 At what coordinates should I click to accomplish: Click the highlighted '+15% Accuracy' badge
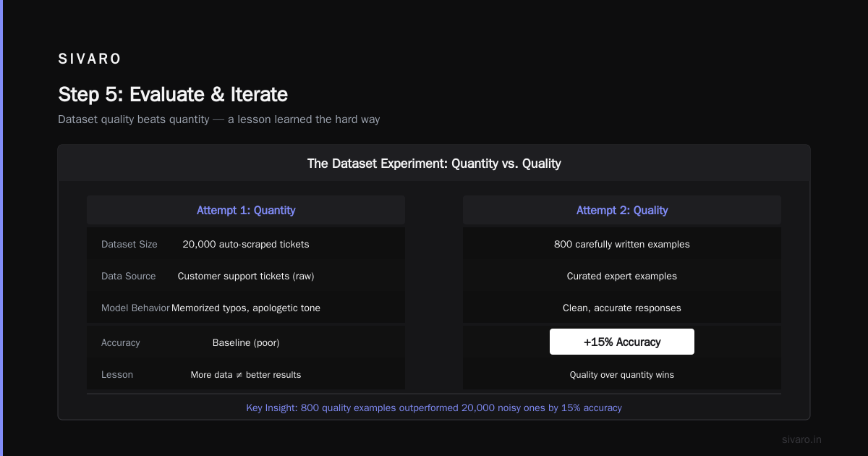622,342
